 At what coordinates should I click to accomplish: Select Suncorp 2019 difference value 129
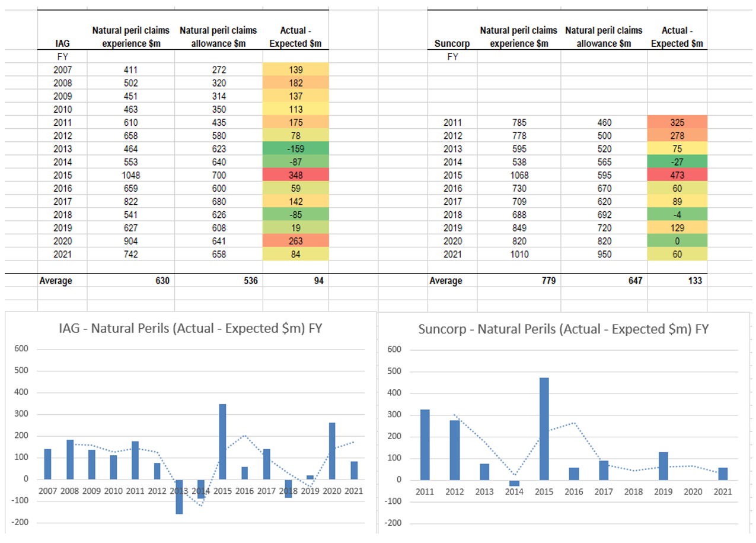677,227
